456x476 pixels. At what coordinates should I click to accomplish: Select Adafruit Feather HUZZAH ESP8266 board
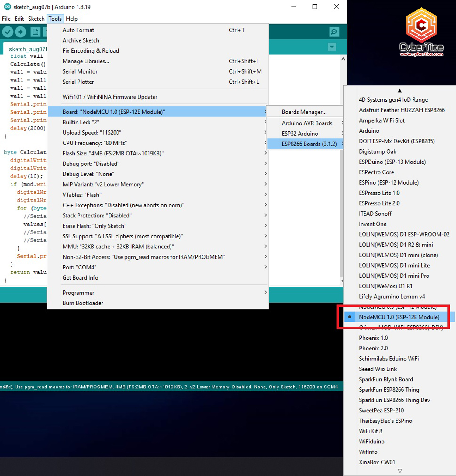[x=402, y=110]
